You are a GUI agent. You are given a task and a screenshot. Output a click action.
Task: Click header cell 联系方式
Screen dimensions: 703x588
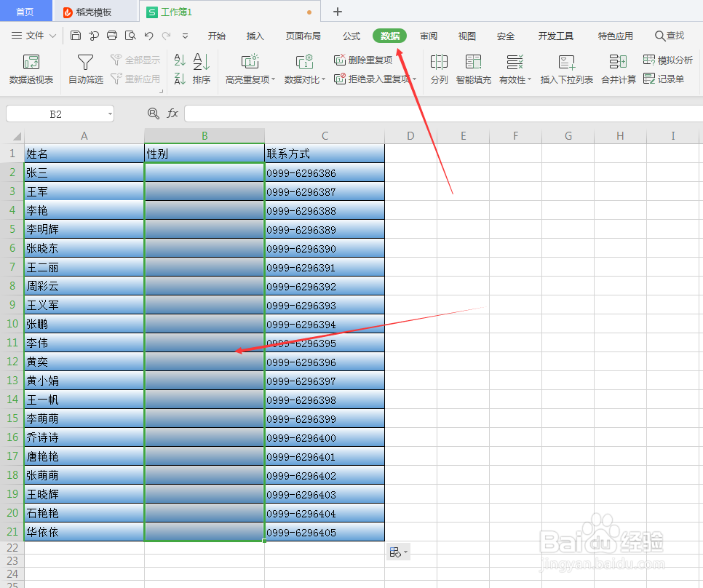pos(325,154)
